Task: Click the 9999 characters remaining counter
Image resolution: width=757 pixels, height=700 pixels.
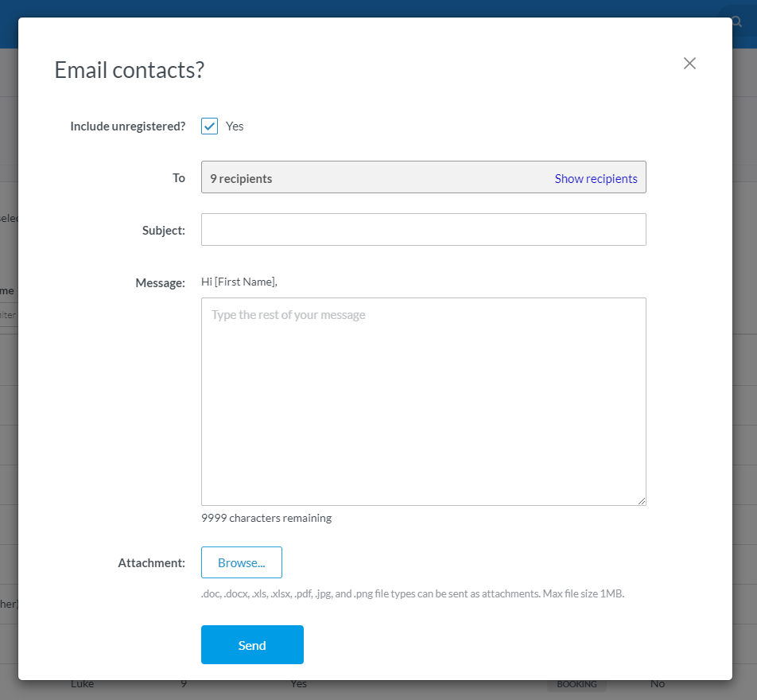Action: [266, 518]
